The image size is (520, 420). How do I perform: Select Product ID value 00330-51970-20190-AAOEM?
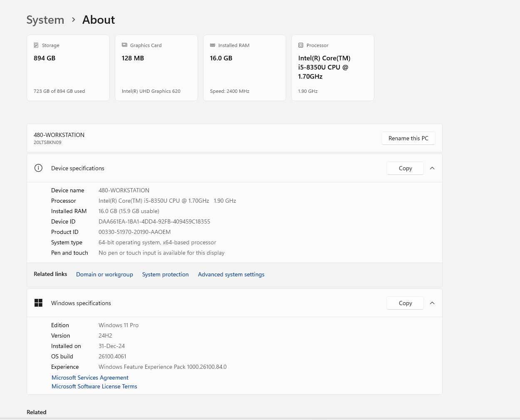pyautogui.click(x=134, y=232)
